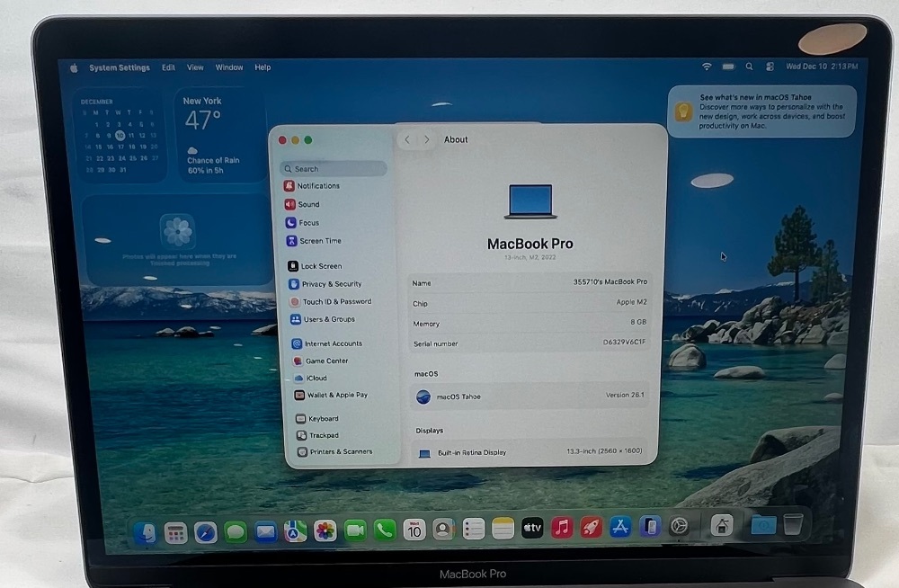The height and width of the screenshot is (588, 899).
Task: Open the Music app in dock
Action: point(562,528)
